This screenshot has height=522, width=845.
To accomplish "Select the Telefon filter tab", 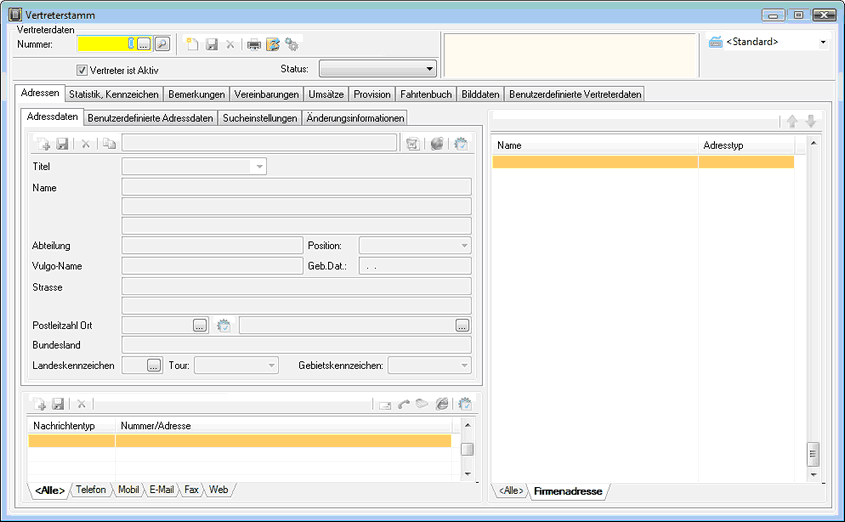I will [x=91, y=490].
